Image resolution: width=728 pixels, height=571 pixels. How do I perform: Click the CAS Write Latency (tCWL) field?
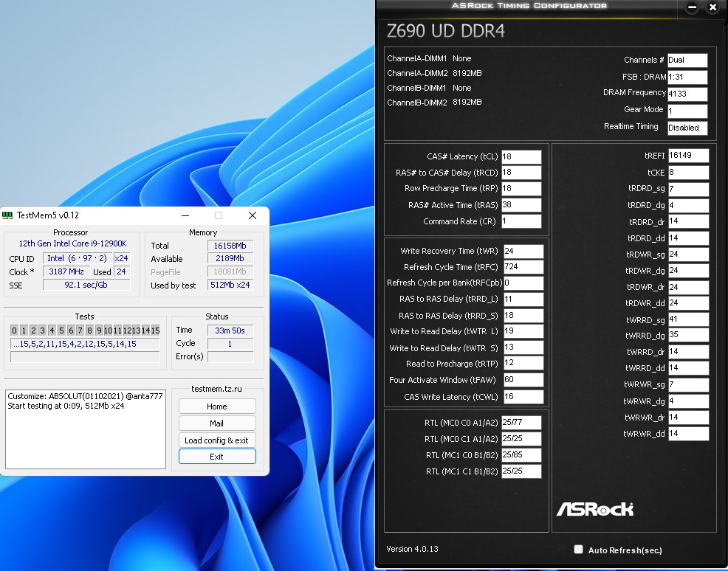(x=523, y=397)
